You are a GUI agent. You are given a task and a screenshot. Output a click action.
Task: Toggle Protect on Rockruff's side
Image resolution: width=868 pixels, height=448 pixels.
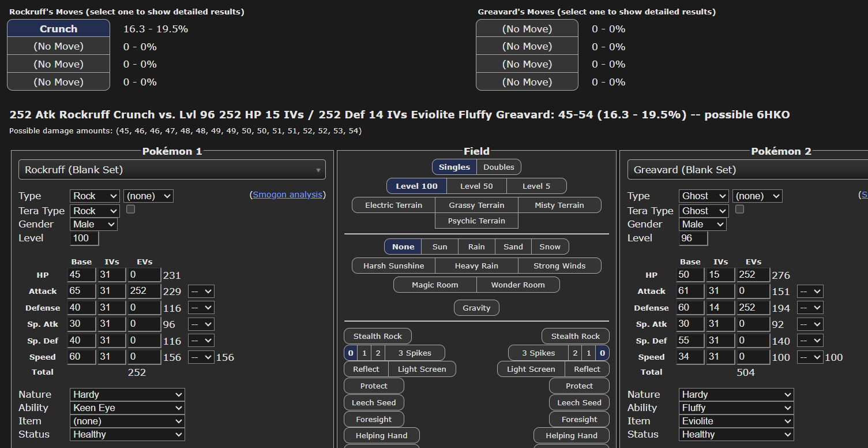tap(374, 386)
